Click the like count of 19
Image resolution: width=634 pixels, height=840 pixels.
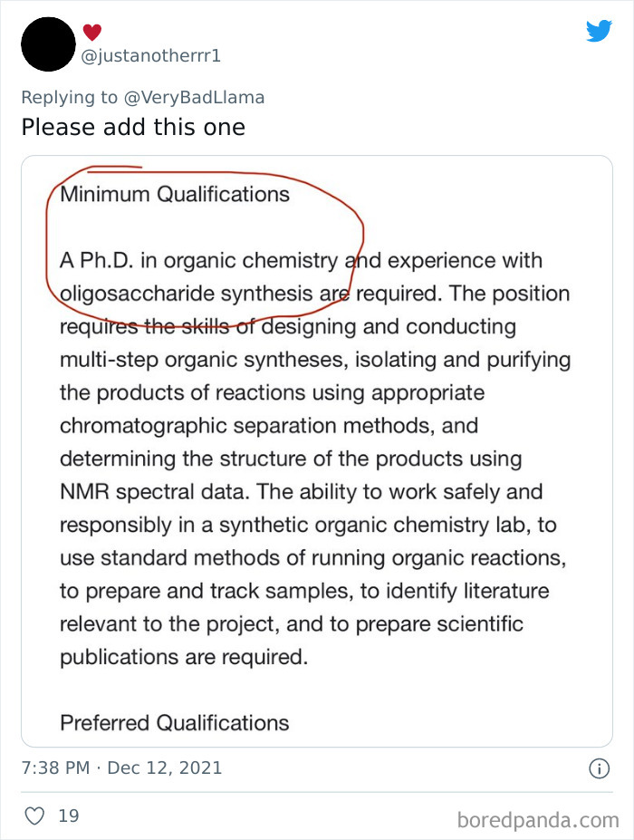68,816
